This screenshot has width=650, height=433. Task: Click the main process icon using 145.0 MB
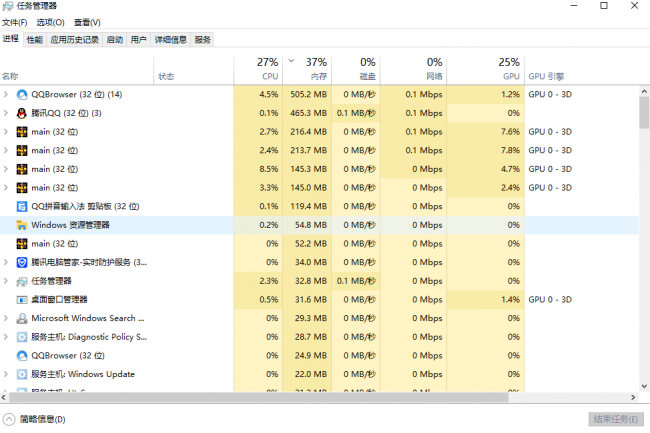coord(22,188)
